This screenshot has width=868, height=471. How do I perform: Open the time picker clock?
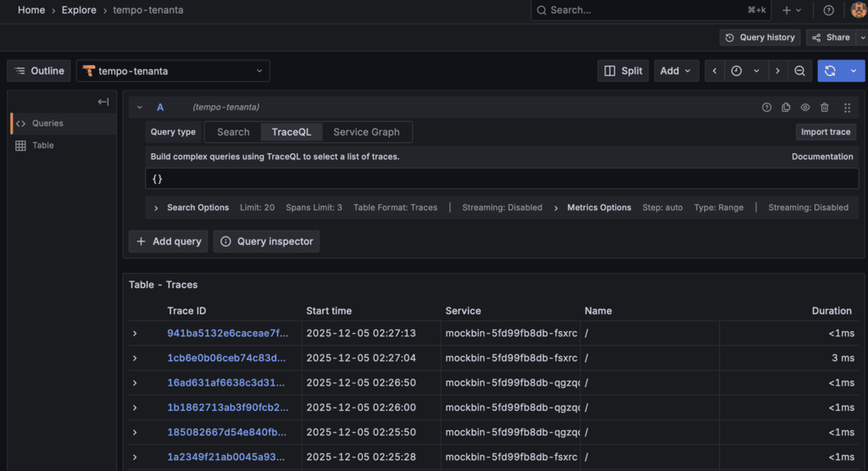pos(737,71)
